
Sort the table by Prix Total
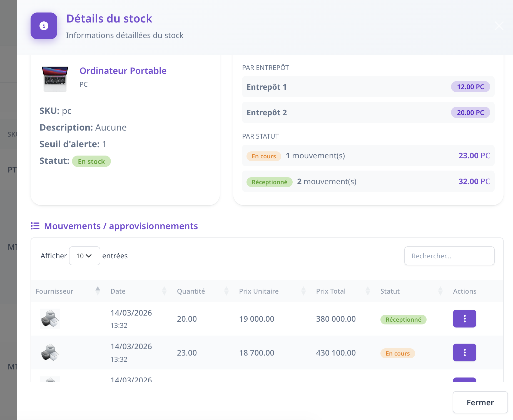(x=343, y=291)
